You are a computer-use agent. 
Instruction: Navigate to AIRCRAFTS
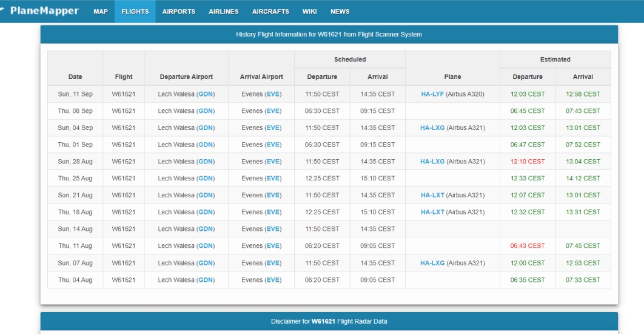(x=270, y=12)
